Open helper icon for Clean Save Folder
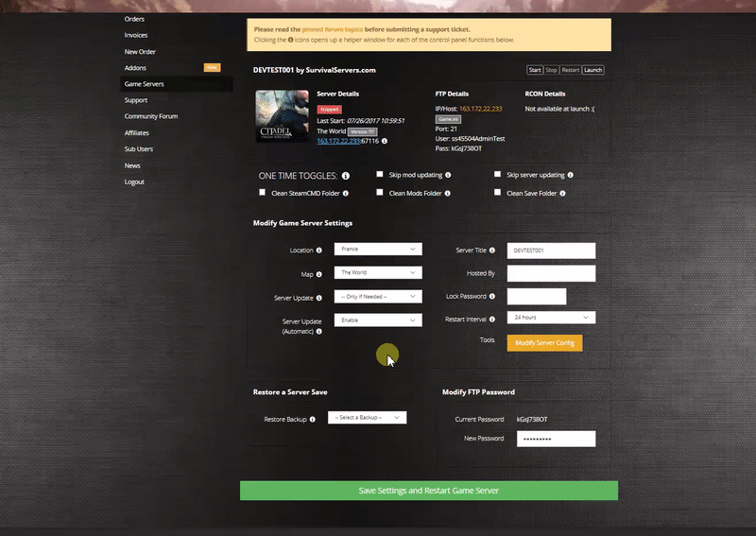 pos(562,194)
